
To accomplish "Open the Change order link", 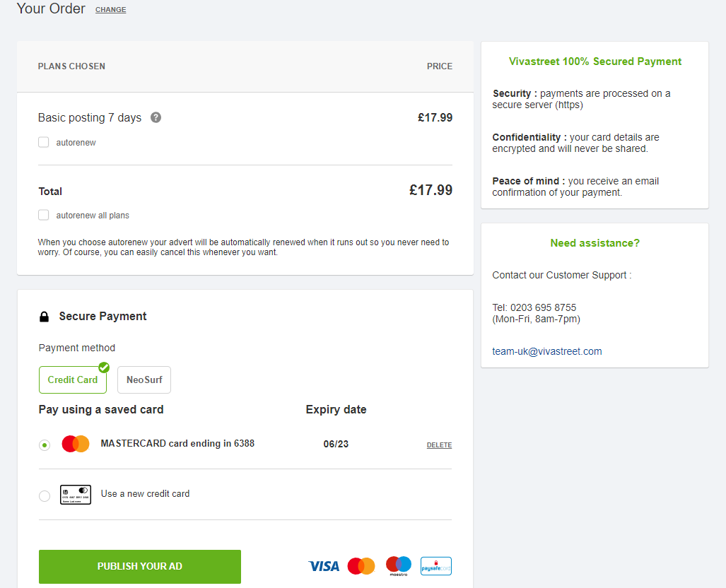I will (111, 10).
